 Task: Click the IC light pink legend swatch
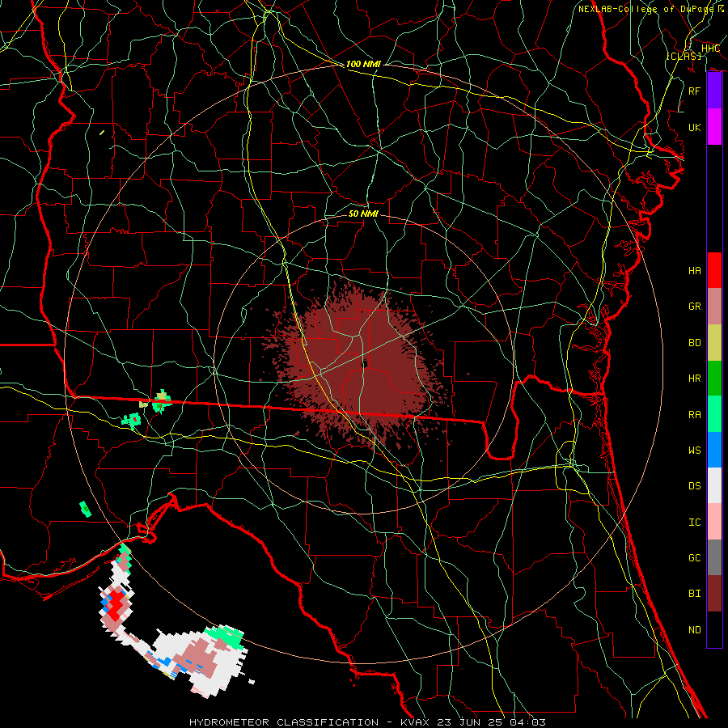point(714,522)
